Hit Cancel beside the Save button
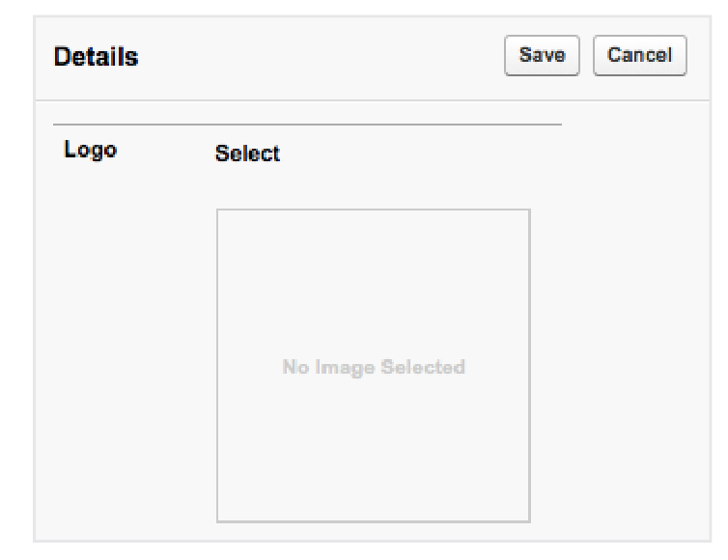This screenshot has height=560, width=728. (639, 56)
